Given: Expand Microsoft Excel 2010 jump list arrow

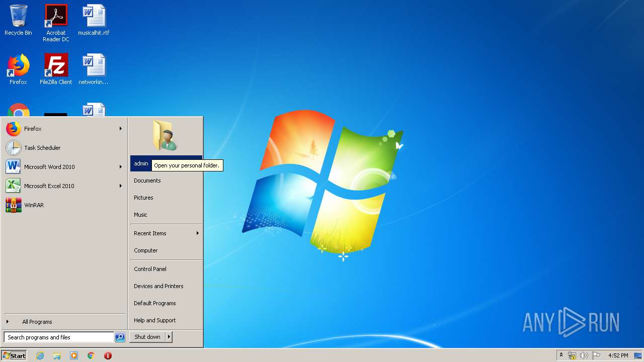Looking at the screenshot, I should pyautogui.click(x=121, y=186).
